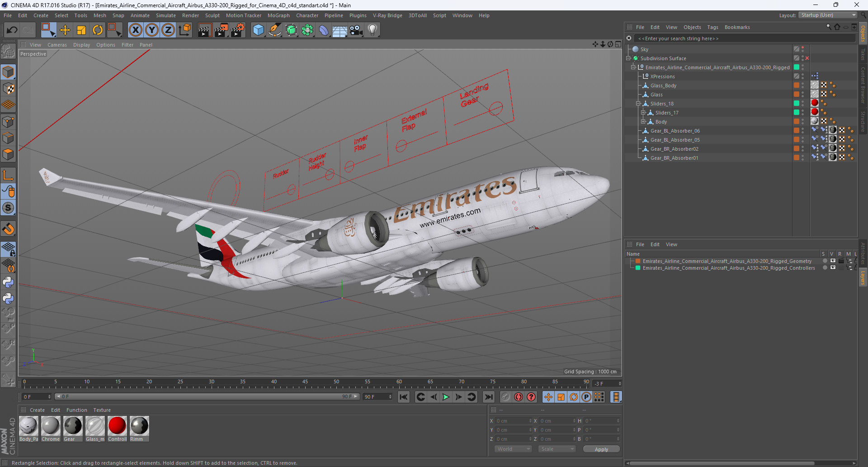Viewport: 868px width, 467px height.
Task: Click the Apply coordinates button
Action: click(x=601, y=449)
